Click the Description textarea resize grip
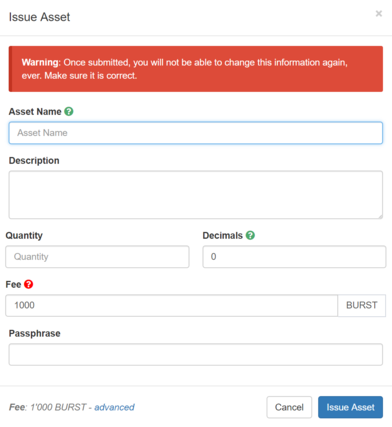 [380, 217]
